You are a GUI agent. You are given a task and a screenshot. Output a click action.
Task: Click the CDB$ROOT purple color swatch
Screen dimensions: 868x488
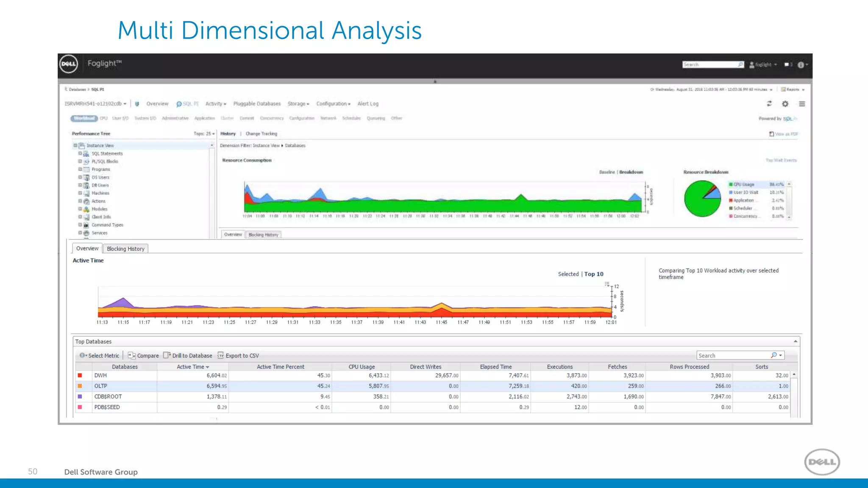[80, 396]
